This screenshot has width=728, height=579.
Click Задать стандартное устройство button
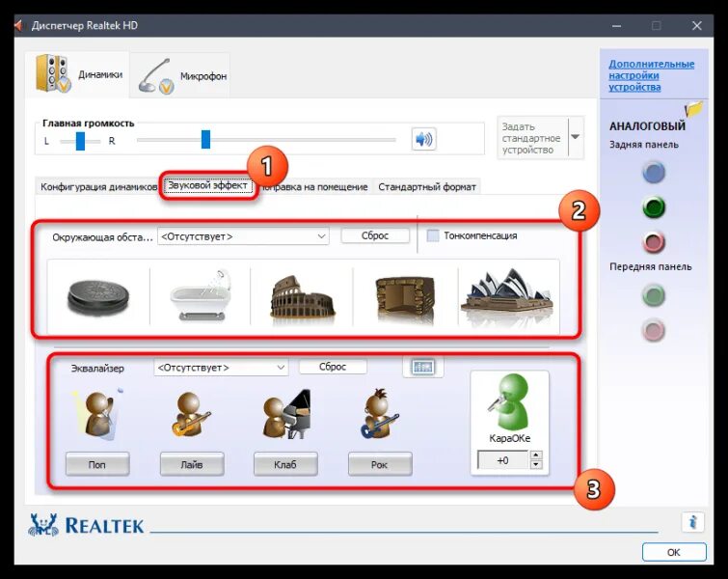tap(532, 138)
